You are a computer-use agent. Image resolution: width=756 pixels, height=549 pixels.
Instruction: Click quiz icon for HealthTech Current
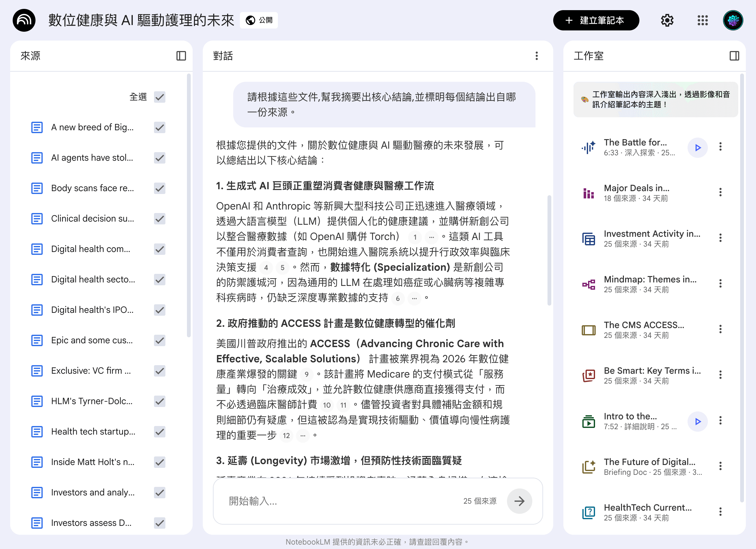click(x=588, y=512)
